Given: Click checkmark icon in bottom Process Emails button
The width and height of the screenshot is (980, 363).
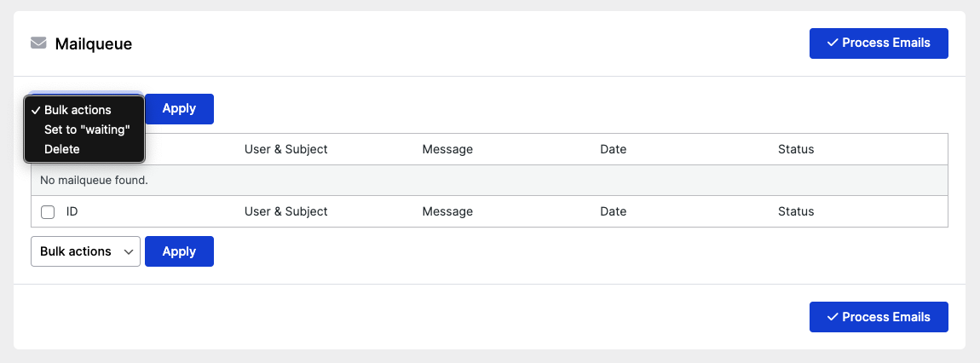Looking at the screenshot, I should 832,317.
